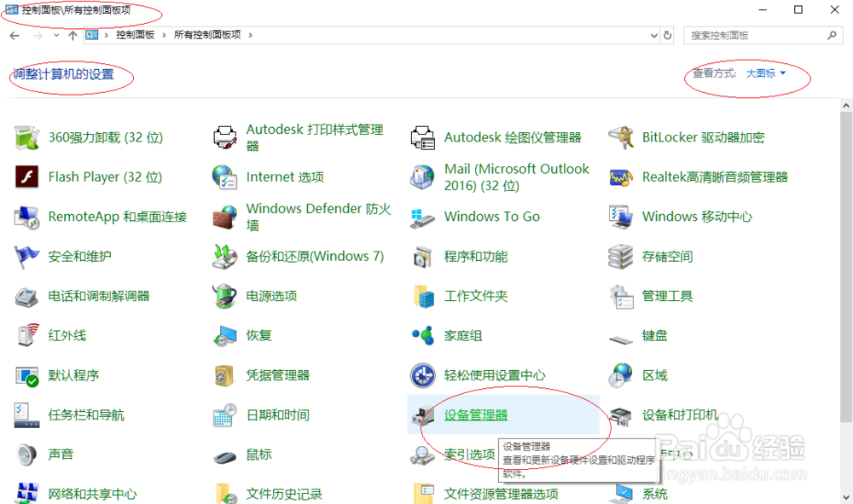This screenshot has width=853, height=504.
Task: Expand chevron after 所有控制面板项 in breadcrumb
Action: pyautogui.click(x=250, y=35)
